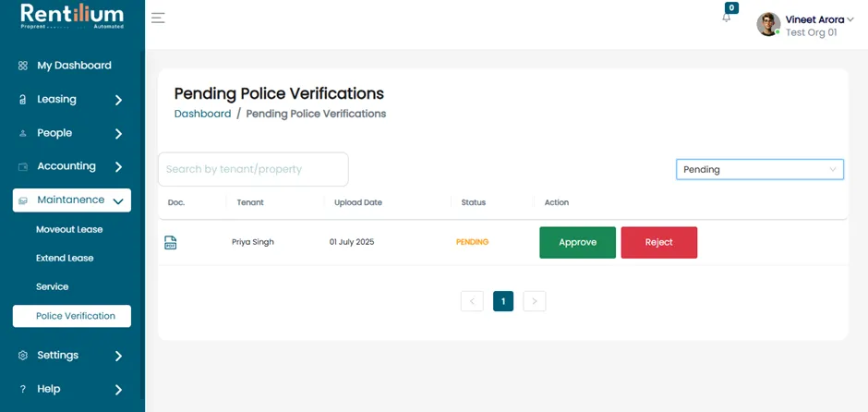Expand the Settings menu chevron
This screenshot has height=412, width=868.
pos(118,356)
